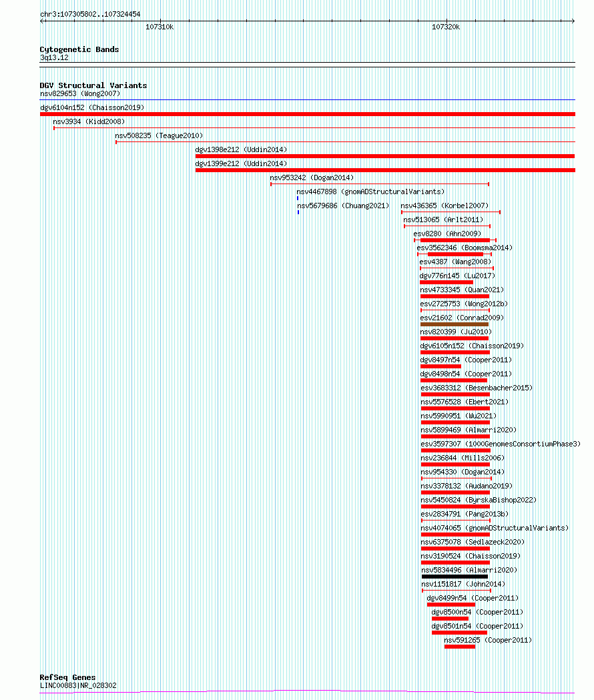Click the small blue nsv4467898 marker

coord(298,198)
